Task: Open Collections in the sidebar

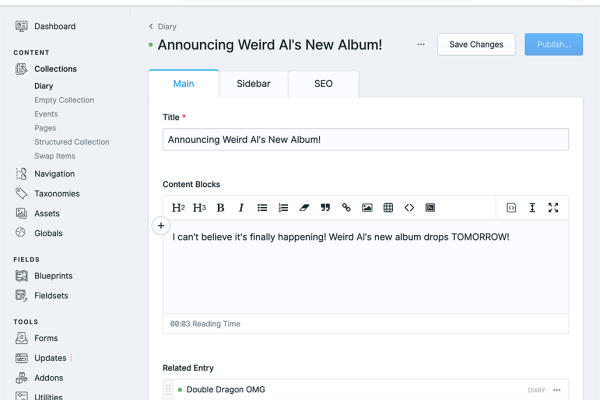Action: (55, 69)
